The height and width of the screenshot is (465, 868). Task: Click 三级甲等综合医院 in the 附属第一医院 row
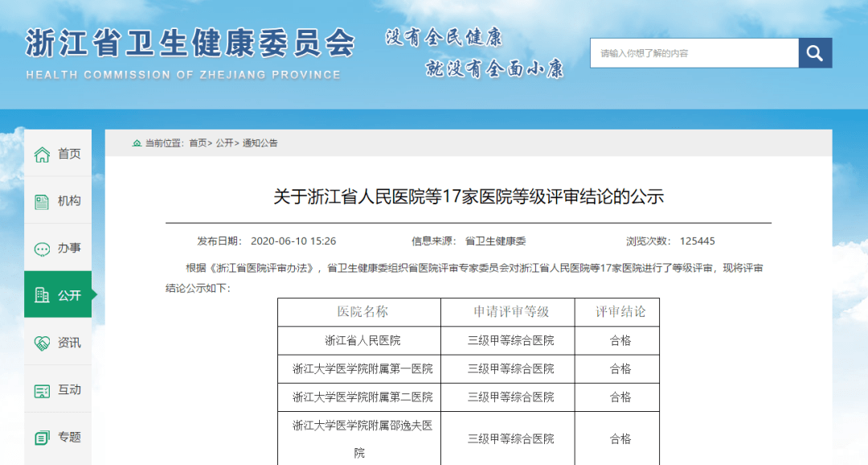511,369
